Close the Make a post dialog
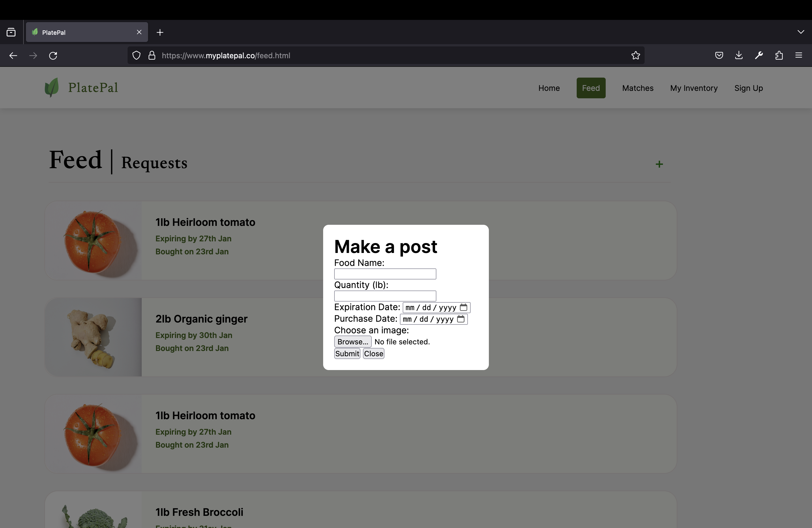This screenshot has height=528, width=812. [373, 354]
